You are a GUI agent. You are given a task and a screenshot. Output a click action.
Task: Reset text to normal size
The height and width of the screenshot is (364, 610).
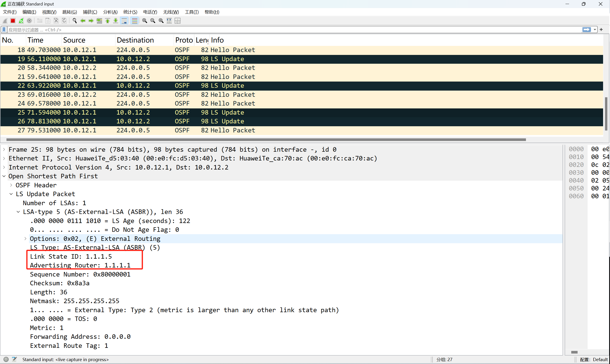pyautogui.click(x=161, y=21)
